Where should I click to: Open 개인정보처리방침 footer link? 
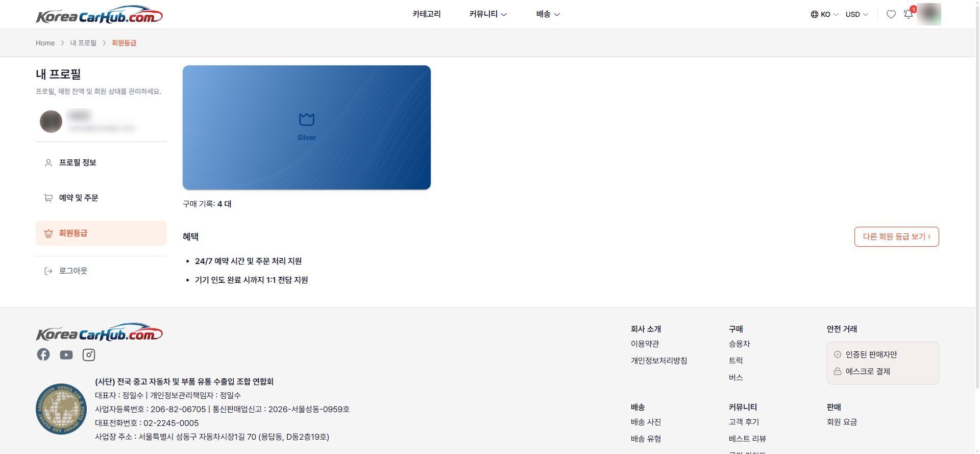[x=659, y=361]
